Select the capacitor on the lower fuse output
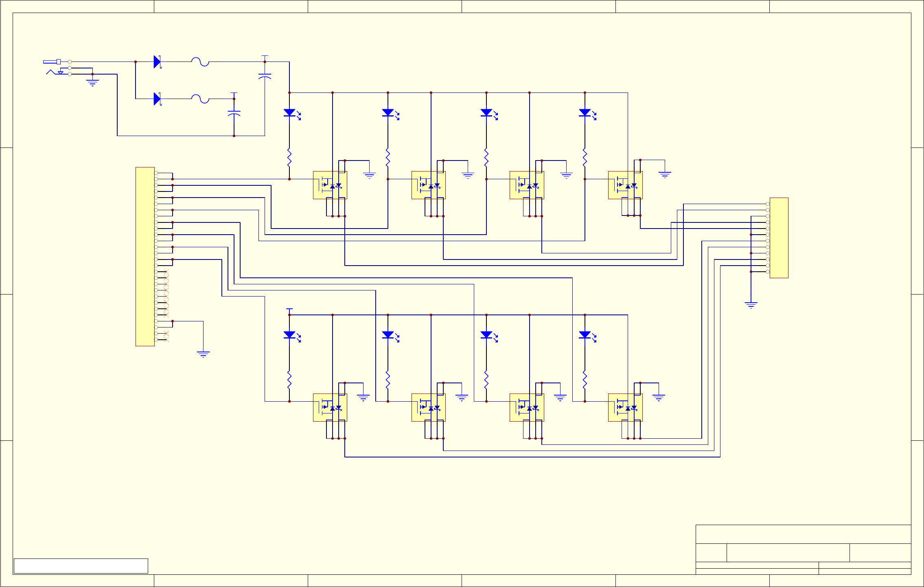924x587 pixels. click(234, 113)
